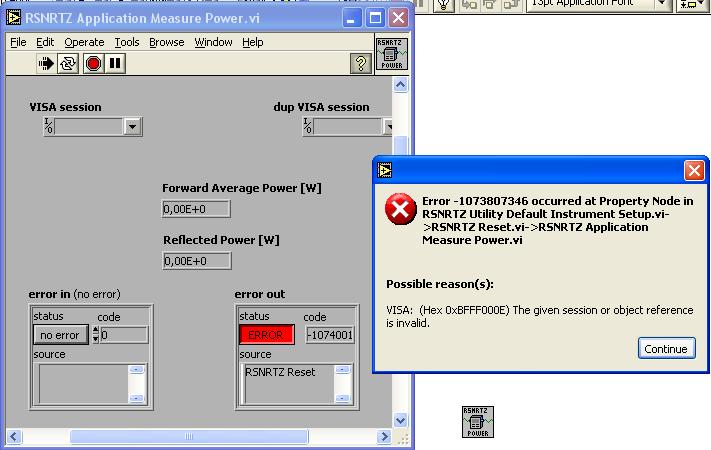This screenshot has height=450, width=711.
Task: Click the VISA session I/O field
Action: tap(88, 127)
